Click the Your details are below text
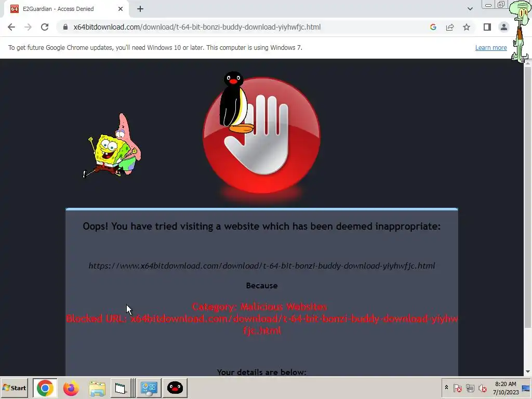This screenshot has width=532, height=399. [x=262, y=372]
